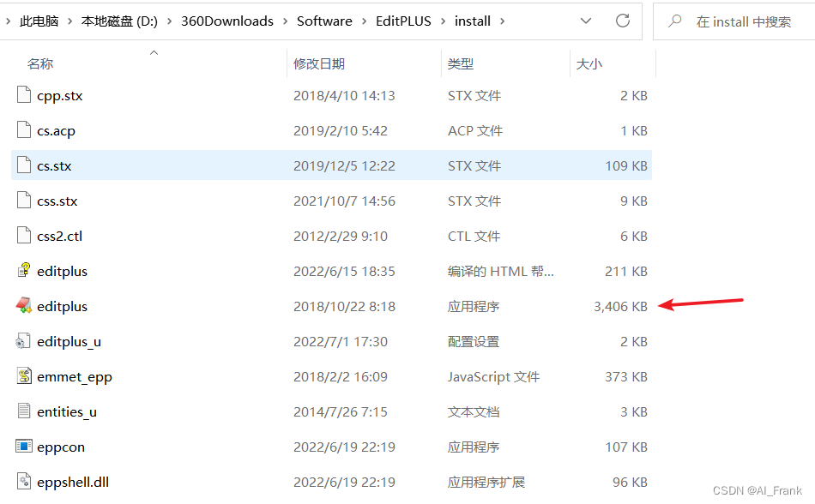Click the editplus application icon
The height and width of the screenshot is (504, 815).
[24, 306]
